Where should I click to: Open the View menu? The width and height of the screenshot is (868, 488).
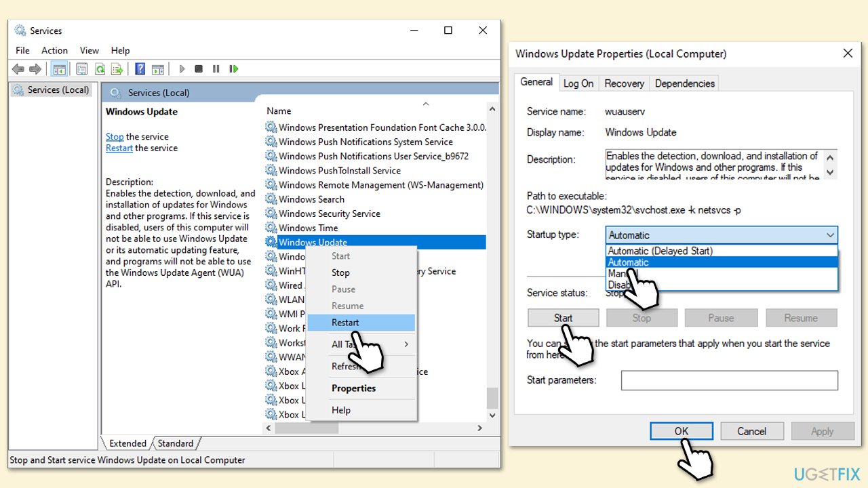click(x=90, y=50)
